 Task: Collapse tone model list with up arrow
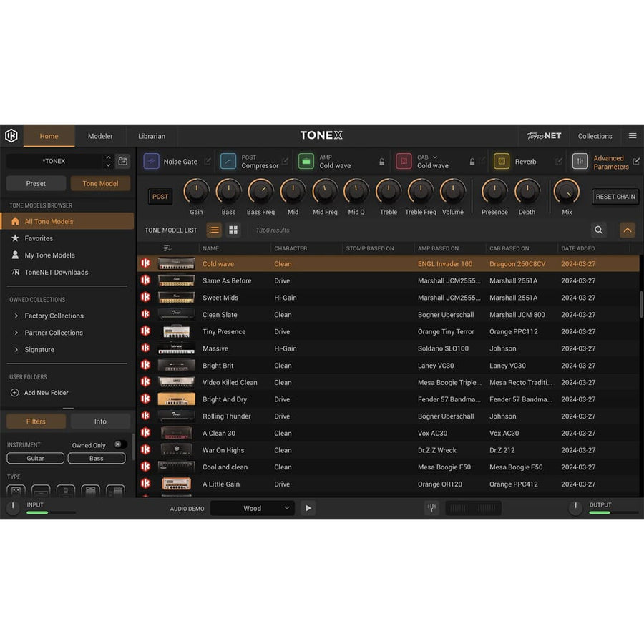pos(627,230)
